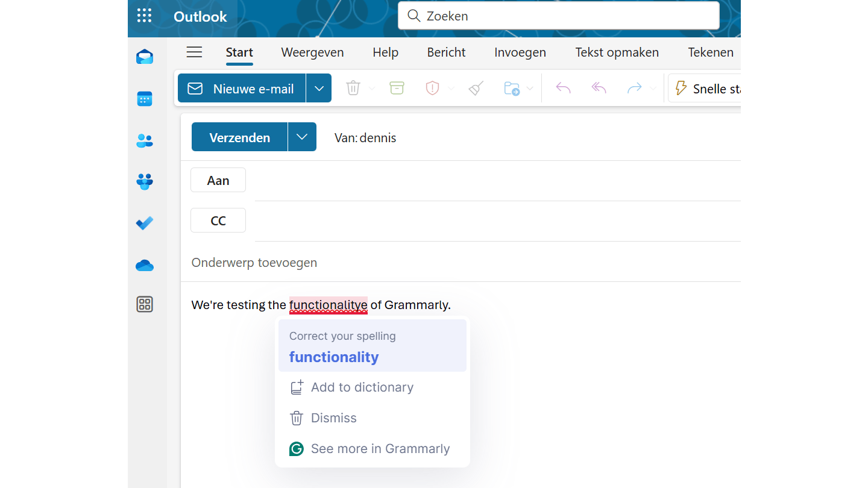Image resolution: width=868 pixels, height=488 pixels.
Task: Select the Sweep (broom) toolbar icon
Action: point(476,88)
